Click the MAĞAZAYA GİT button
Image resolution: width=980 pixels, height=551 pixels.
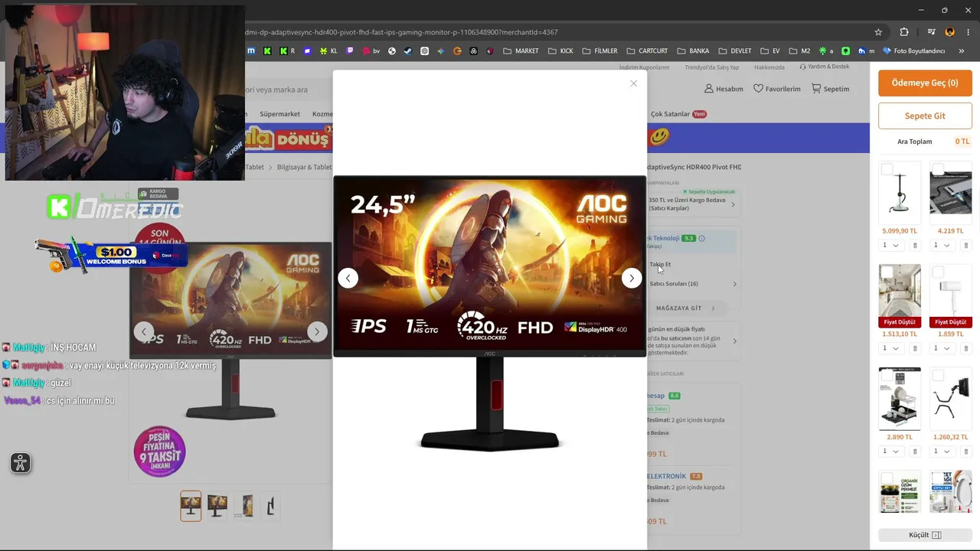(x=685, y=308)
